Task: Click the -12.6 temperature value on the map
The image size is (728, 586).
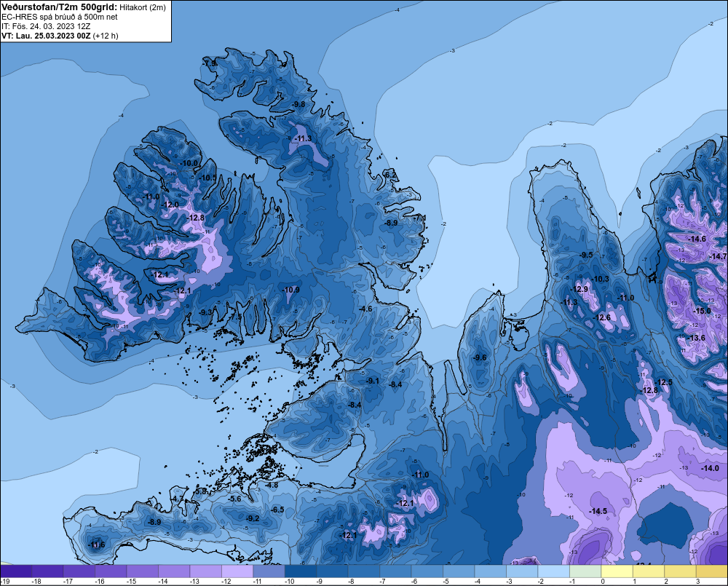Action: tap(602, 318)
